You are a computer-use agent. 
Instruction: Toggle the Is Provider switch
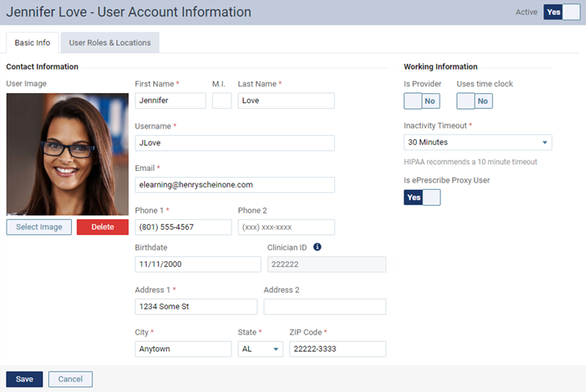tap(422, 101)
